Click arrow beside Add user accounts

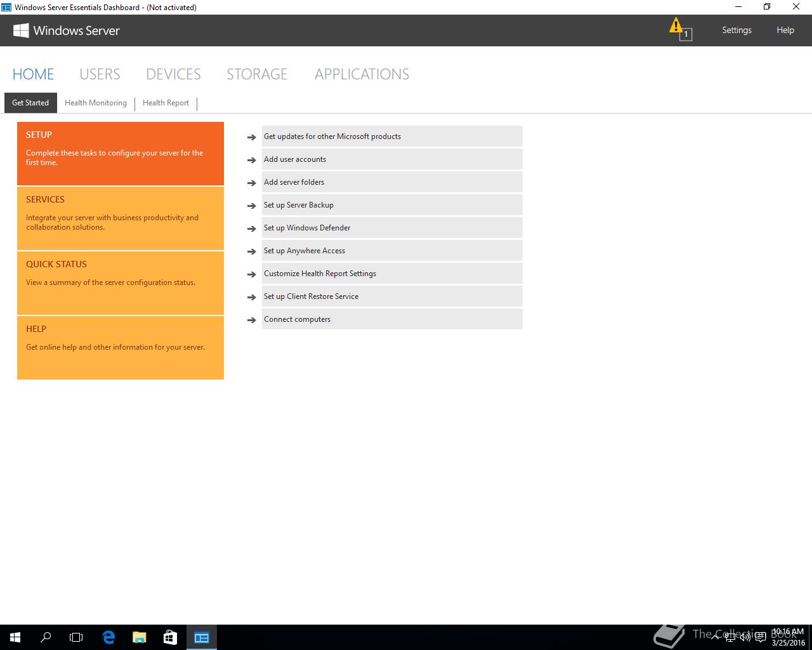tap(252, 160)
